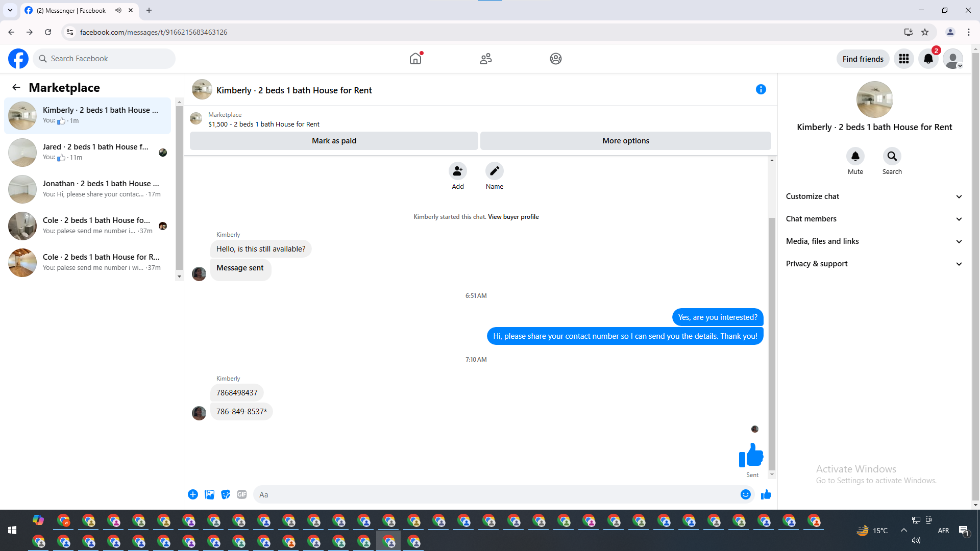Screen dimensions: 980x551
Task: Open Jonathan's conversation in list
Action: (89, 189)
